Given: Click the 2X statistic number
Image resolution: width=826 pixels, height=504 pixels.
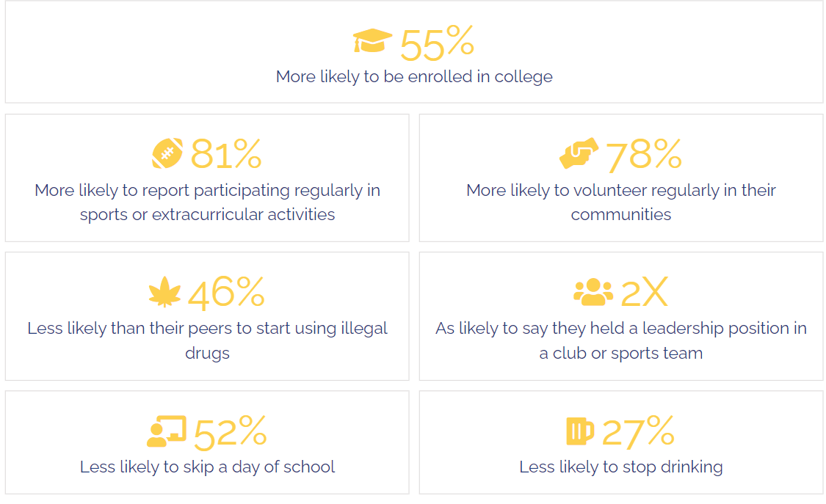Looking at the screenshot, I should tap(645, 293).
